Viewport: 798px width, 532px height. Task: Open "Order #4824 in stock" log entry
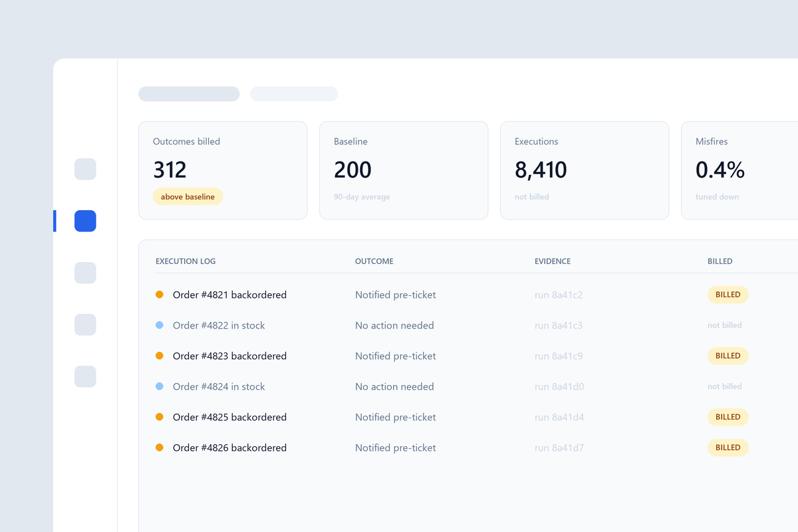tap(219, 386)
